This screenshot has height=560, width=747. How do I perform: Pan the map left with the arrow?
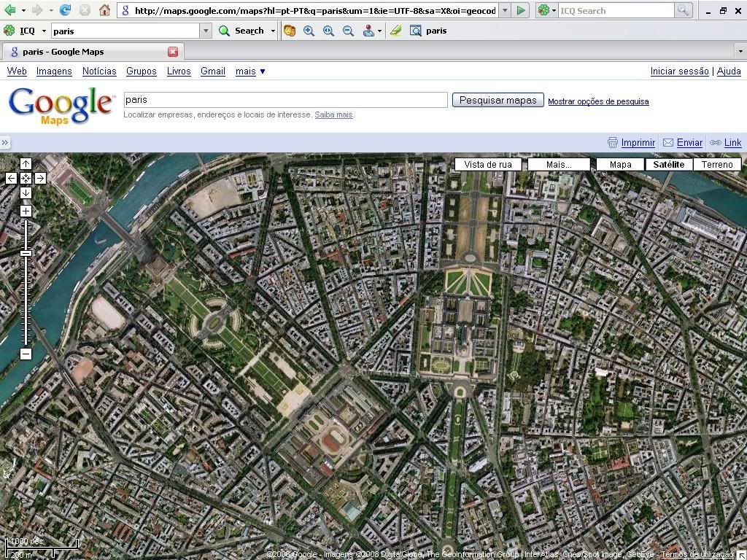11,178
